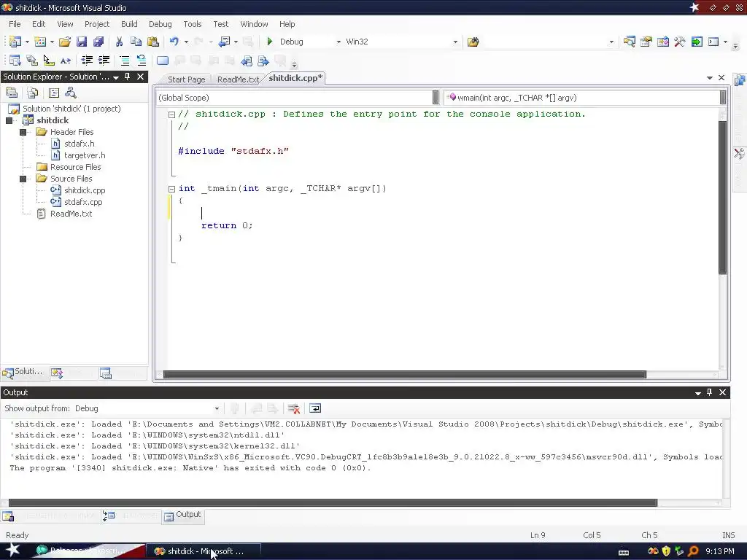Toggle a bookmark on the current line
This screenshot has height=560, width=747.
(x=163, y=61)
